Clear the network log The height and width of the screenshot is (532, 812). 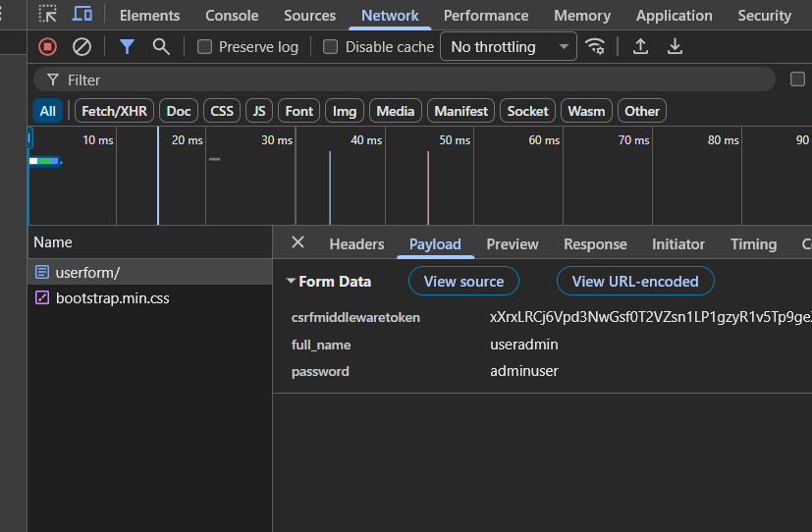81,47
